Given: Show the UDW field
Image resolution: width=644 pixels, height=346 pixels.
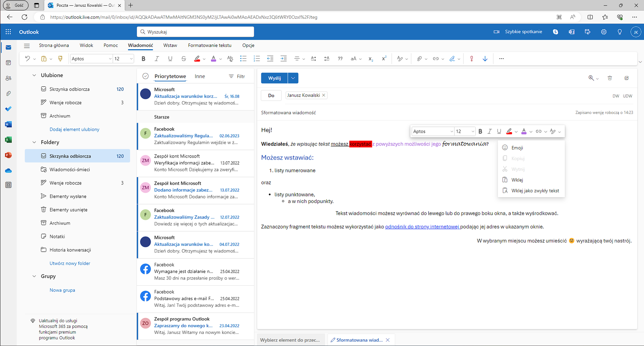Looking at the screenshot, I should coord(628,96).
